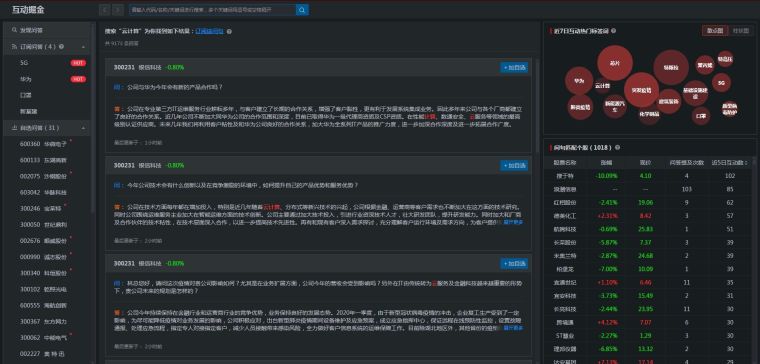The width and height of the screenshot is (760, 364).
Task: Collapse the 自选问答 (31) section
Action: (83, 128)
